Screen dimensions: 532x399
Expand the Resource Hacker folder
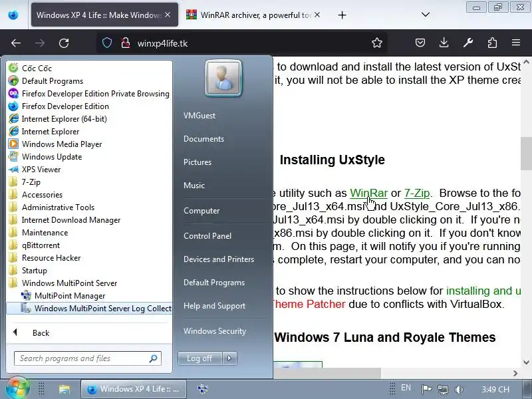coord(51,257)
